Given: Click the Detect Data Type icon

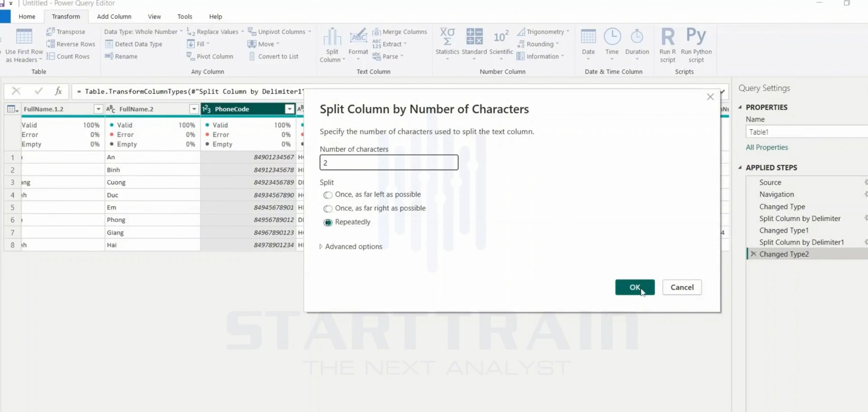Looking at the screenshot, I should pos(109,44).
